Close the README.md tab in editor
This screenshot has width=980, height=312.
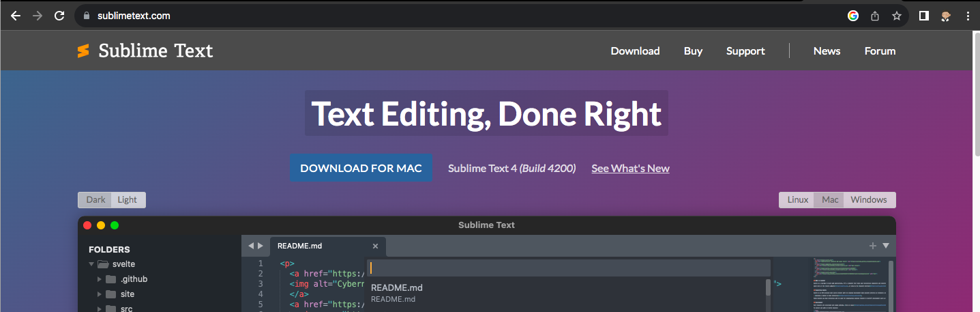[x=375, y=246]
